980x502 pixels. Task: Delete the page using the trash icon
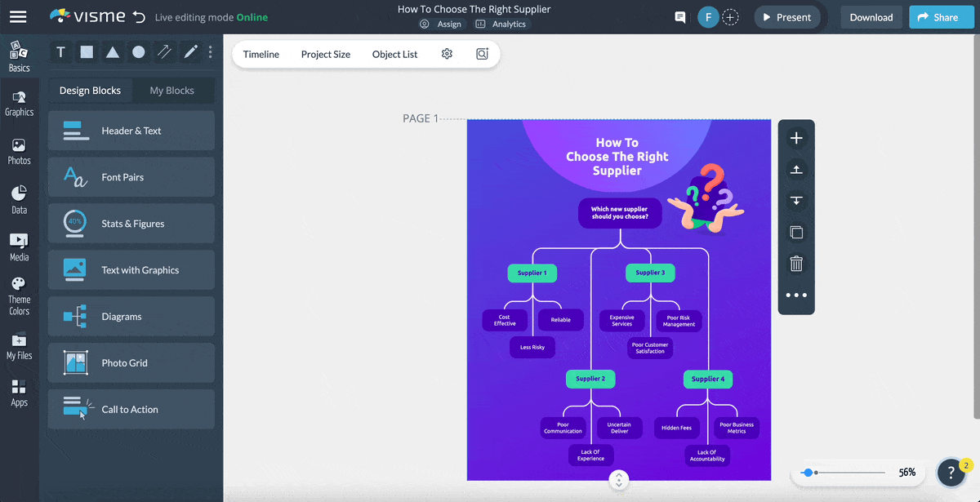click(x=796, y=264)
